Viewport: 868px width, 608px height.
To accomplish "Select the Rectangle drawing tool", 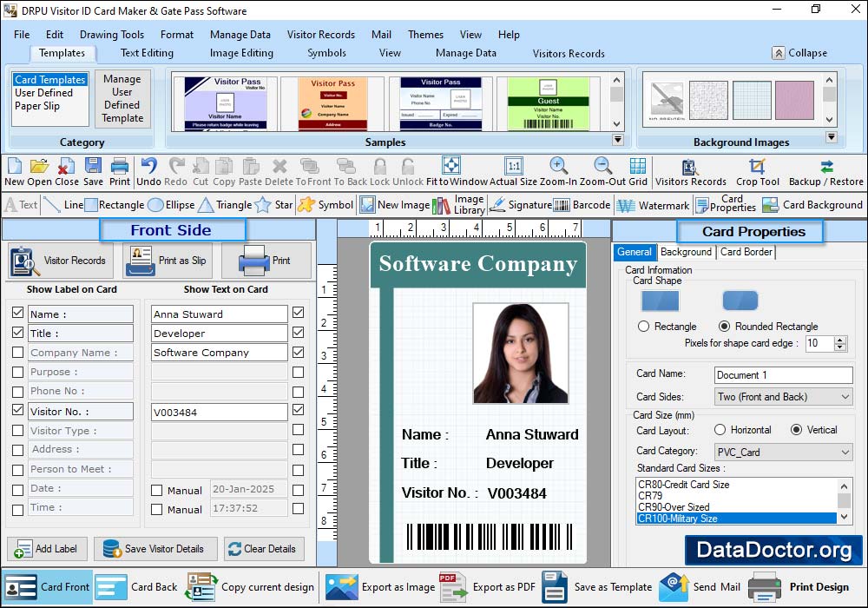I will 115,205.
